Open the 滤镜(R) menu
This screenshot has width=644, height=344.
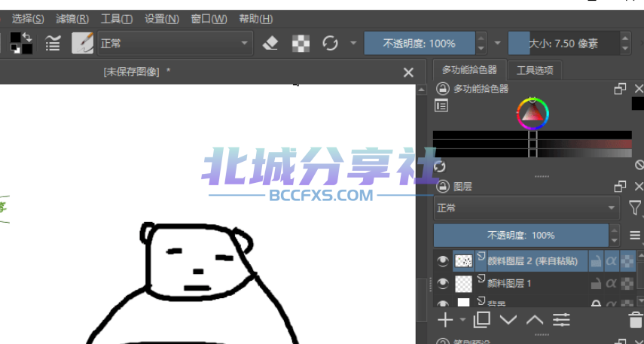(72, 19)
